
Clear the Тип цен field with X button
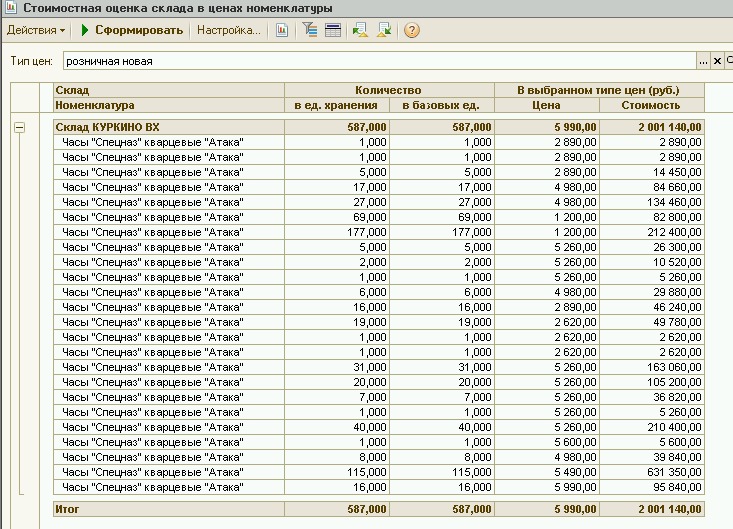pyautogui.click(x=717, y=61)
